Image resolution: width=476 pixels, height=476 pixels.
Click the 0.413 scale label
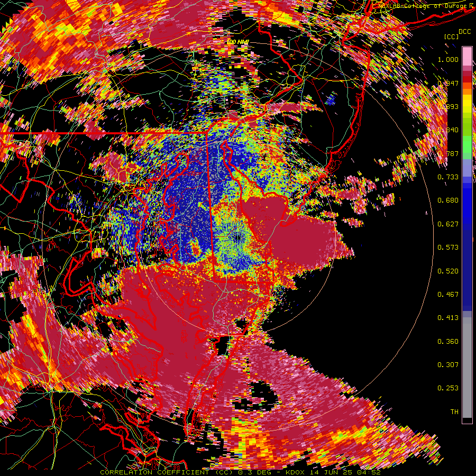coord(448,318)
